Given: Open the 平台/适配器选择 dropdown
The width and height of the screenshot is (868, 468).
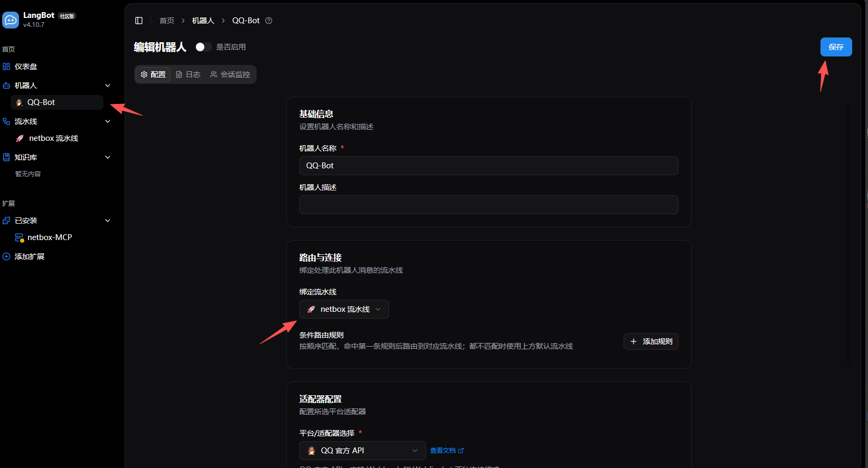Looking at the screenshot, I should (363, 451).
